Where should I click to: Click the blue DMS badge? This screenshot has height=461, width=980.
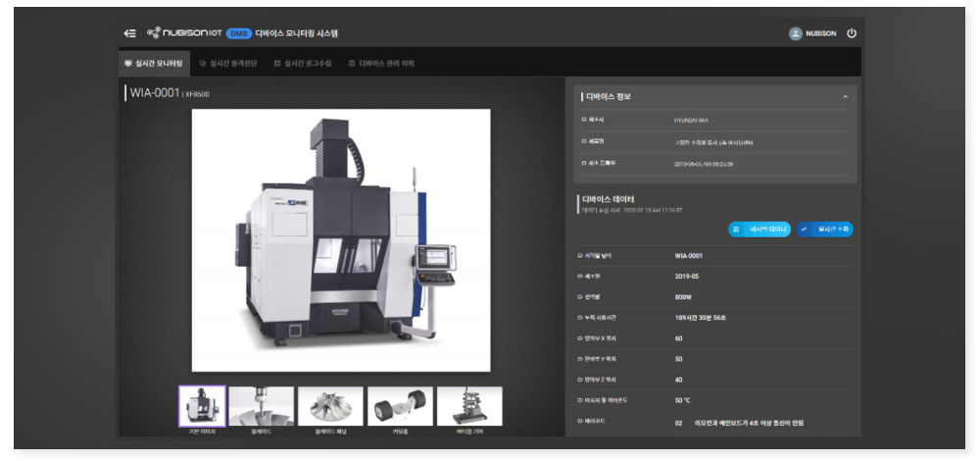(x=239, y=33)
